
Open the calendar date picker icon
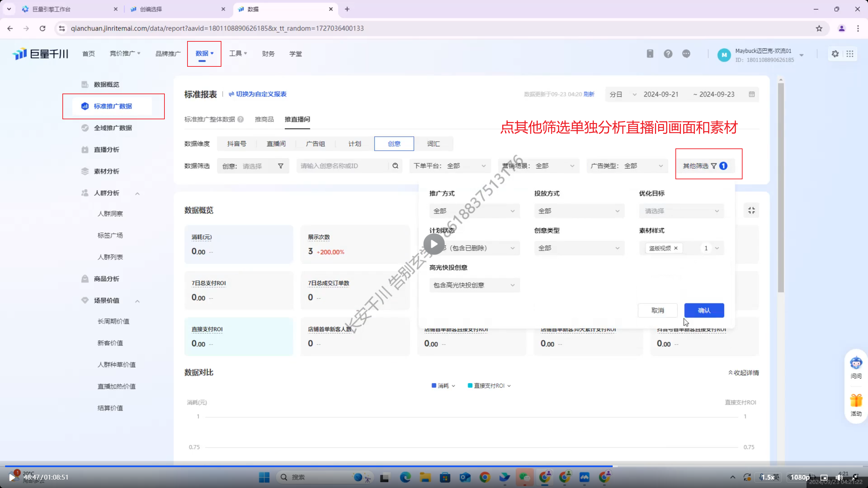pyautogui.click(x=751, y=94)
